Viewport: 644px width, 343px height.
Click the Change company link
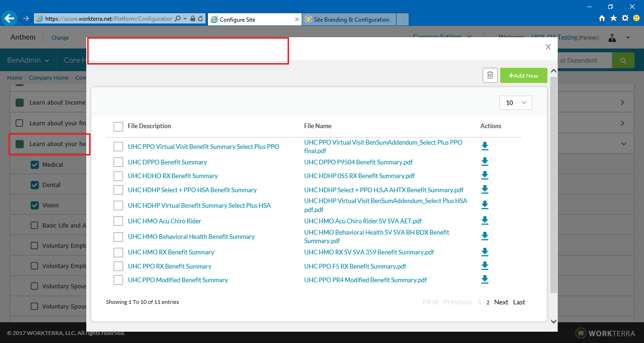60,38
